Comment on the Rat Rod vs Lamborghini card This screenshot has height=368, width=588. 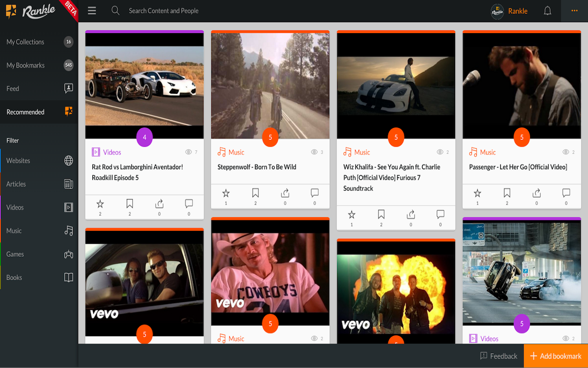click(x=189, y=204)
